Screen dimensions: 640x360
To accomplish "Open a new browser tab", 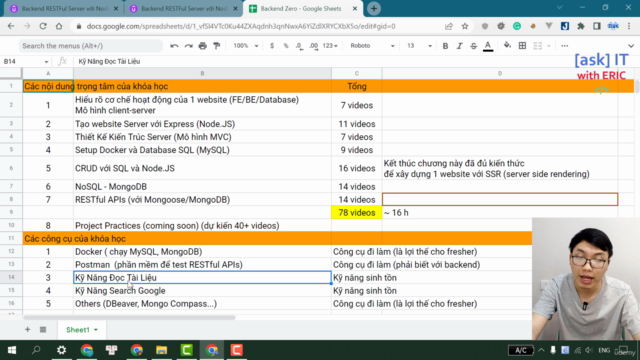I will click(373, 8).
